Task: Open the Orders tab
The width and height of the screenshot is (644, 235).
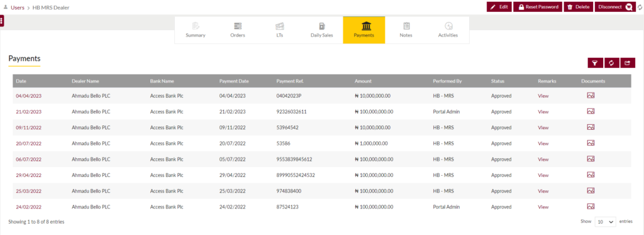Action: tap(237, 30)
